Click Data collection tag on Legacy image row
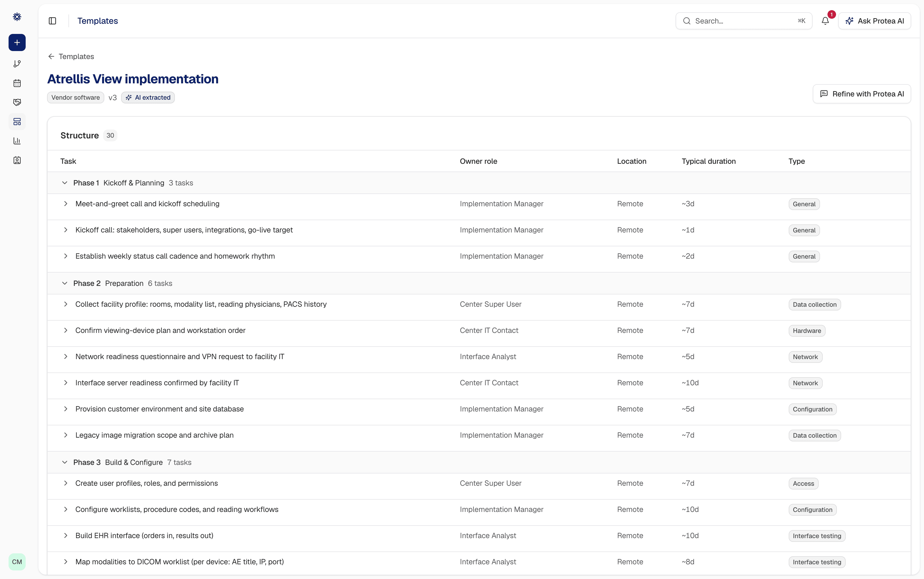The width and height of the screenshot is (924, 579). [814, 436]
